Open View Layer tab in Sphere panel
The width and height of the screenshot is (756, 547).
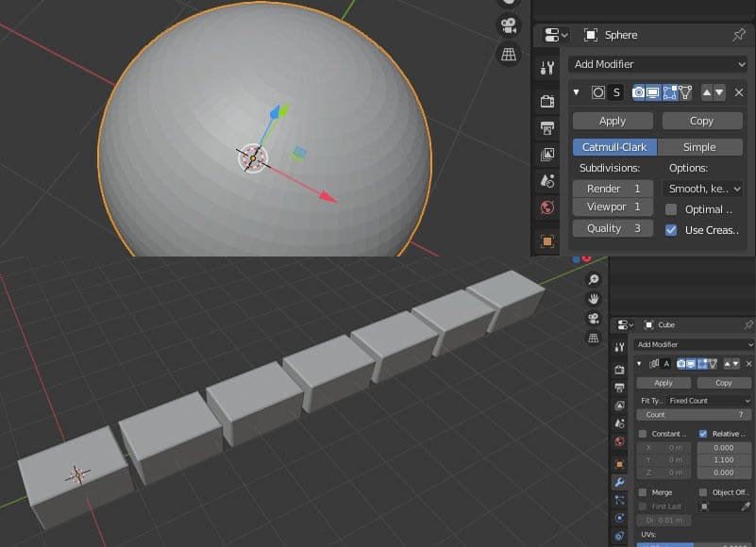tap(546, 155)
